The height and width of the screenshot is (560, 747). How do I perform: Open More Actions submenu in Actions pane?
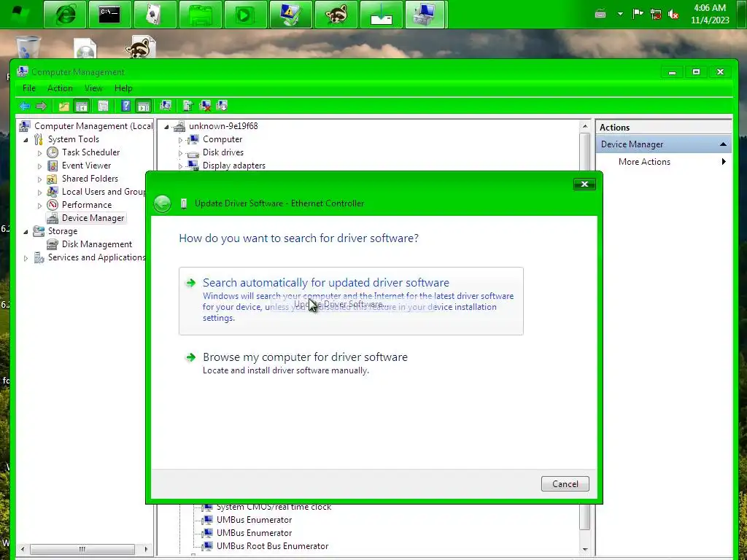coord(663,162)
